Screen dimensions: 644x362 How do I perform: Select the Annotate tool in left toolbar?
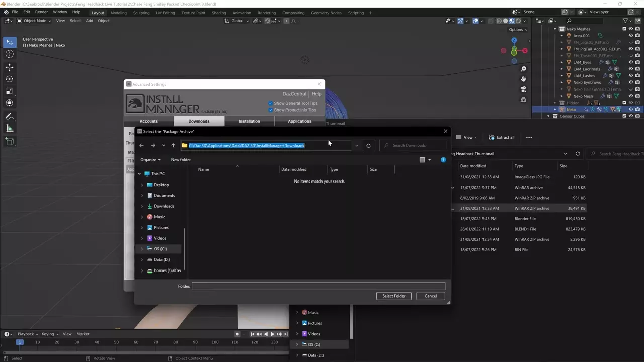(x=10, y=116)
